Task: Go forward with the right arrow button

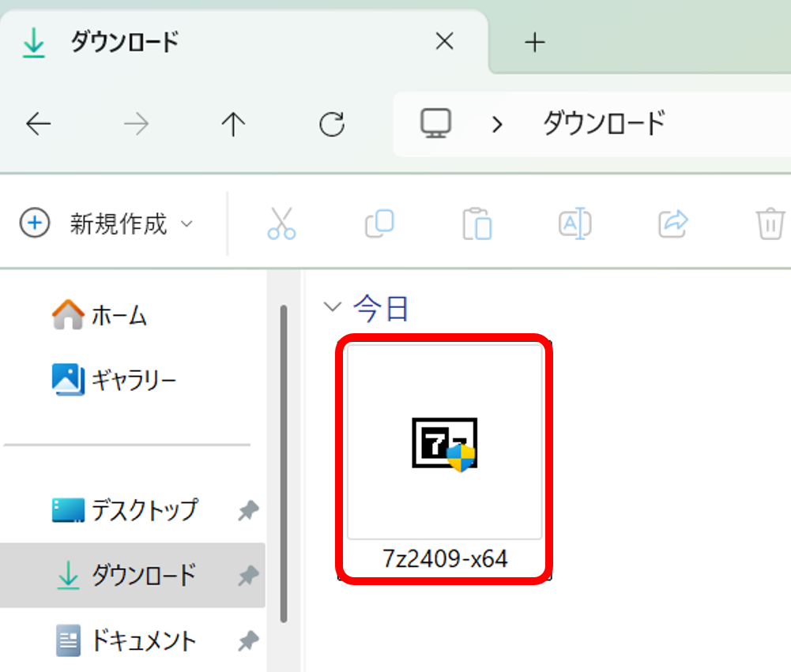Action: [x=136, y=124]
